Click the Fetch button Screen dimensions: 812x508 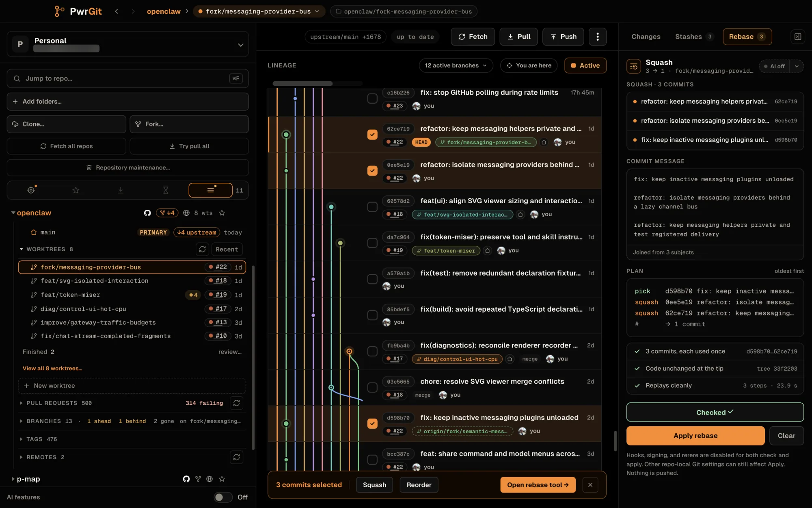click(473, 37)
